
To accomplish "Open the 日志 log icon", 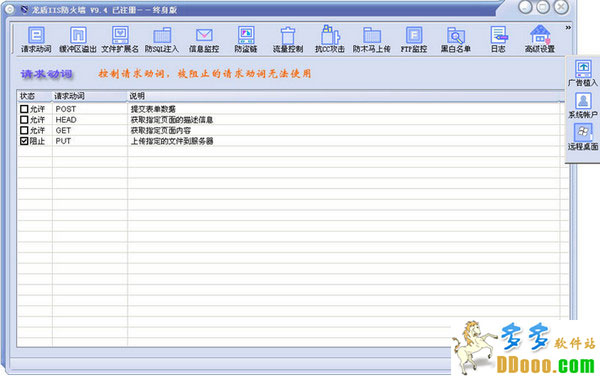I will (x=498, y=39).
